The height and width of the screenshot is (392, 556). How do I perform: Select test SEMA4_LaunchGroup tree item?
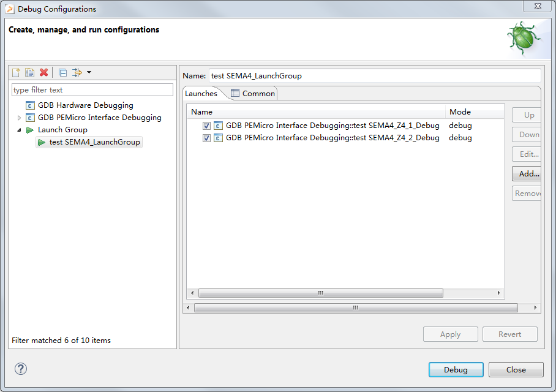click(x=94, y=142)
